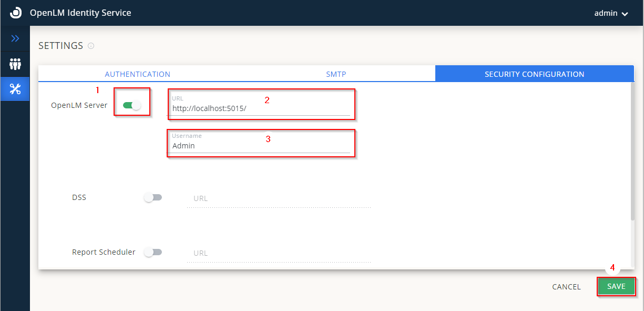Turn on the Report Scheduler toggle
Screen dimensions: 644x311
153,252
